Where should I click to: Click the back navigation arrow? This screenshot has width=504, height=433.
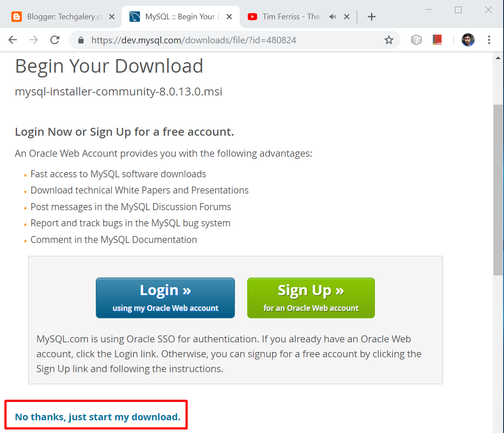12,40
